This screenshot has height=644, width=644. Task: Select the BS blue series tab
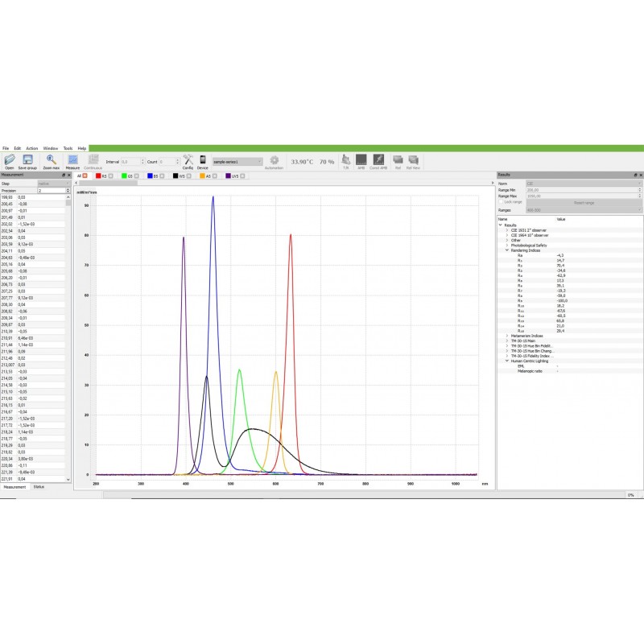coord(151,175)
